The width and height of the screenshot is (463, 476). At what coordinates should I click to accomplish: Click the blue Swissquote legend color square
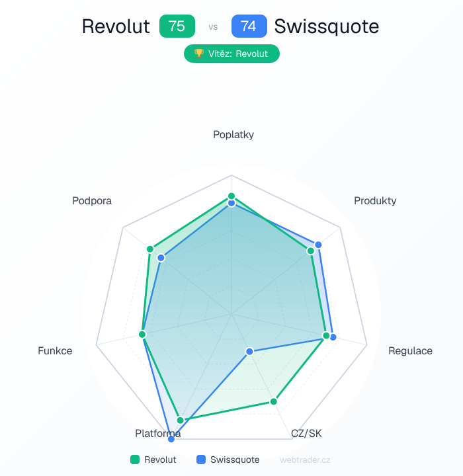[202, 459]
